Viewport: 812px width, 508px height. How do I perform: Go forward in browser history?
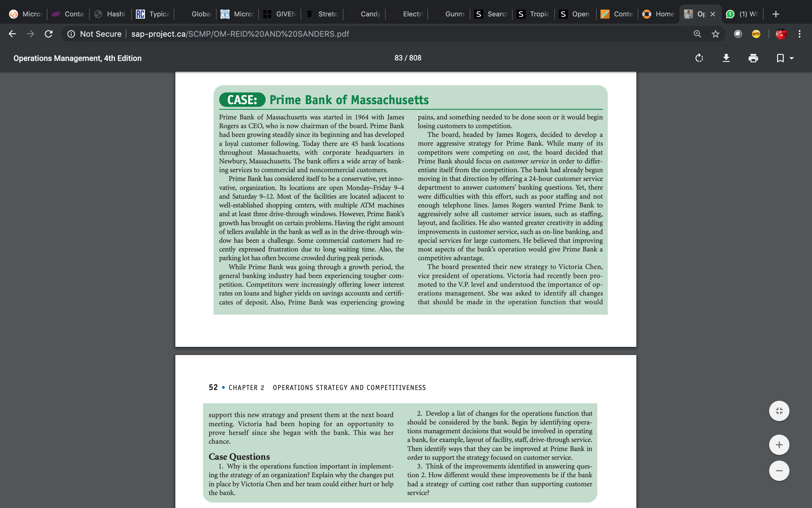30,34
